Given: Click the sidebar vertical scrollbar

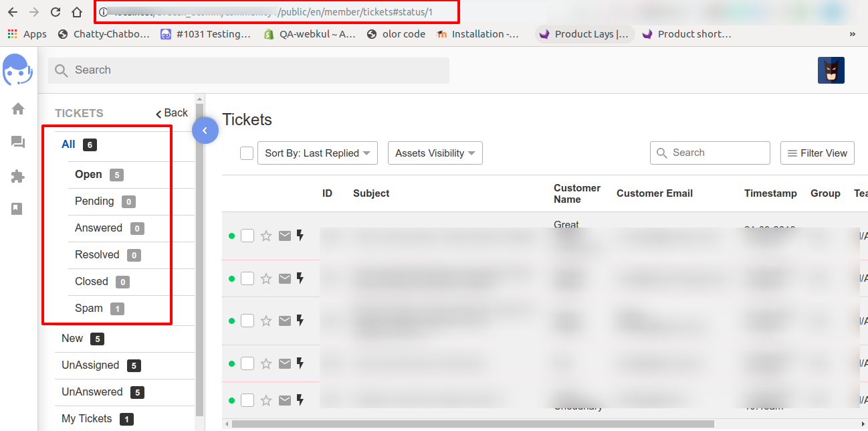Looking at the screenshot, I should pyautogui.click(x=199, y=261).
